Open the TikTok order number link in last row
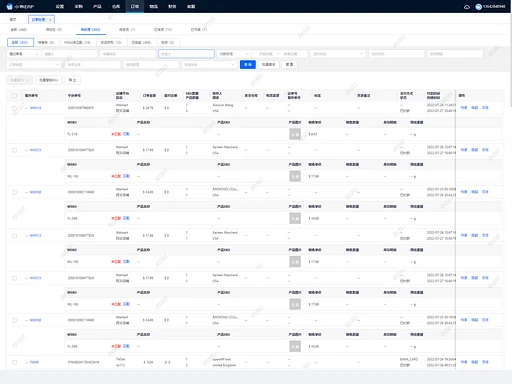 [x=34, y=362]
